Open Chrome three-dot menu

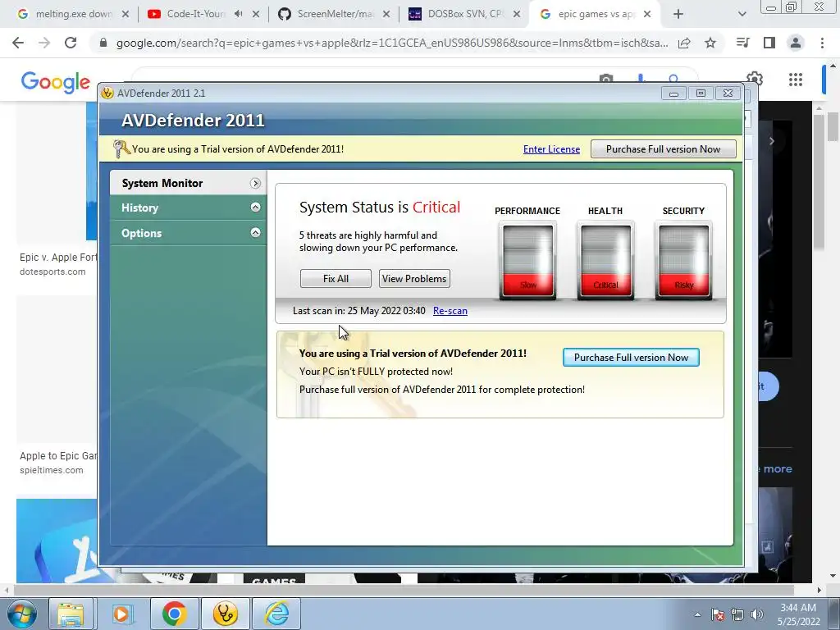(822, 43)
